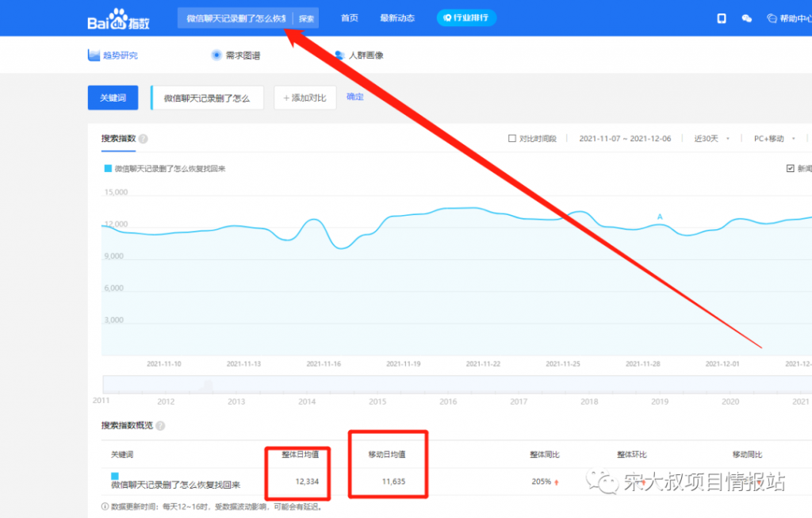812x518 pixels.
Task: Open 最新动态 in the top navigation
Action: pos(397,18)
